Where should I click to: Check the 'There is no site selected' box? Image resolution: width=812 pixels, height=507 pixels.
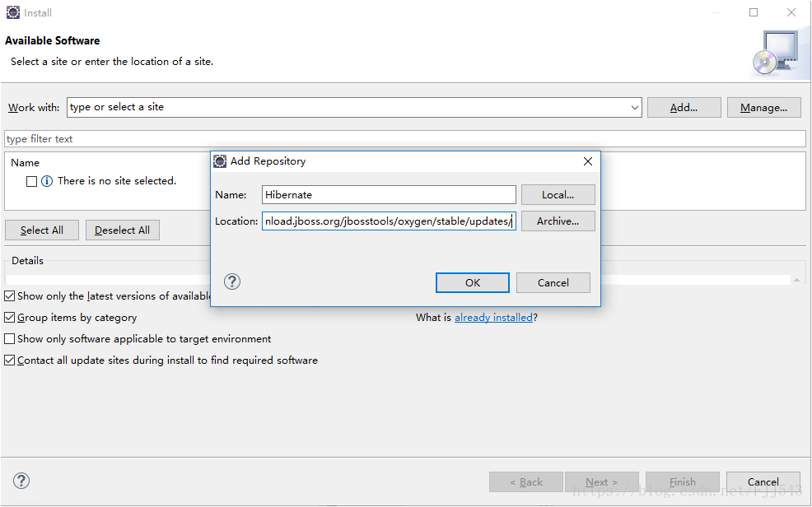(x=31, y=181)
